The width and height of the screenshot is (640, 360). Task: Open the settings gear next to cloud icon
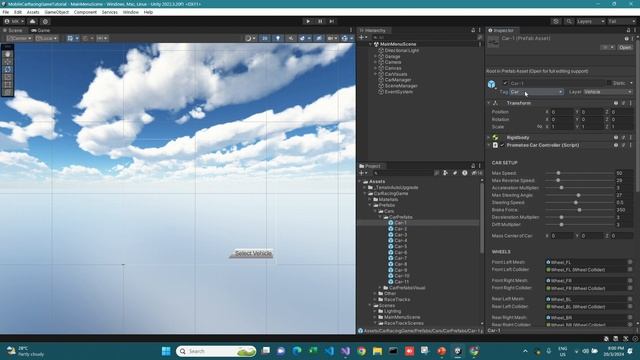click(x=45, y=21)
